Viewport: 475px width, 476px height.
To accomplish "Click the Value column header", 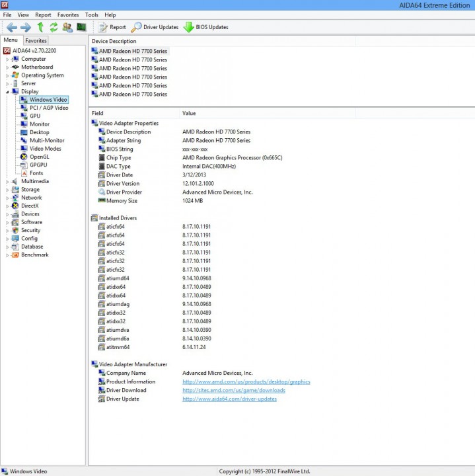I will (x=267, y=113).
